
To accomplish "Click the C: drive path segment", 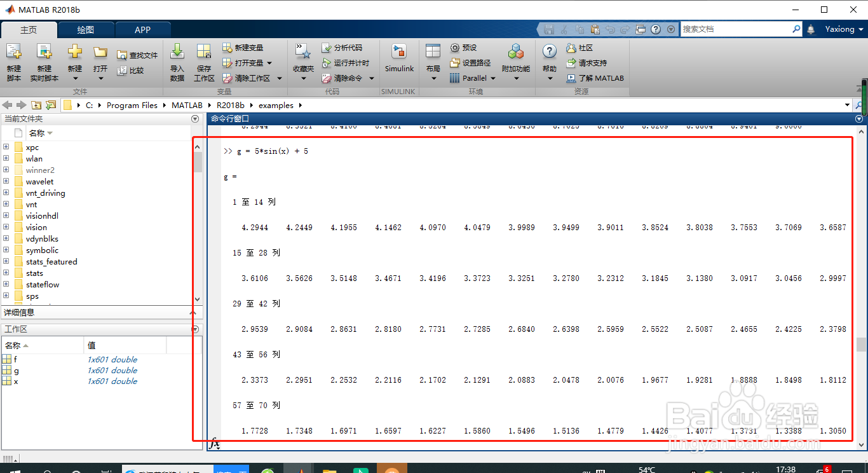I will (90, 105).
